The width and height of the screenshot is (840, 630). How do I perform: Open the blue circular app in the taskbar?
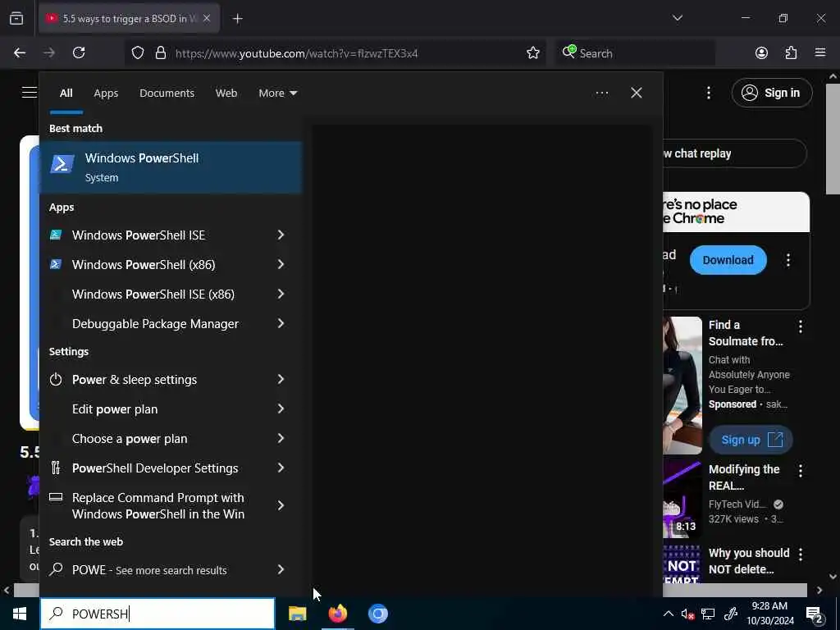pos(377,614)
